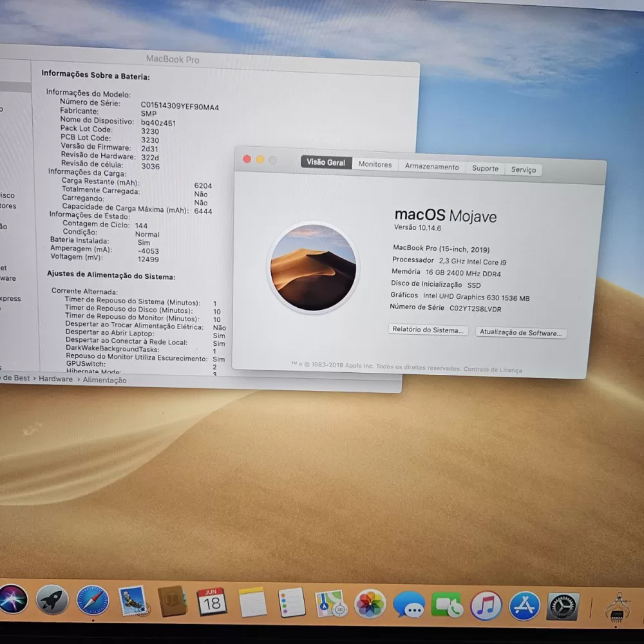Select processor text 2,3 GHz Intel Core i9
The image size is (644, 644).
click(472, 261)
